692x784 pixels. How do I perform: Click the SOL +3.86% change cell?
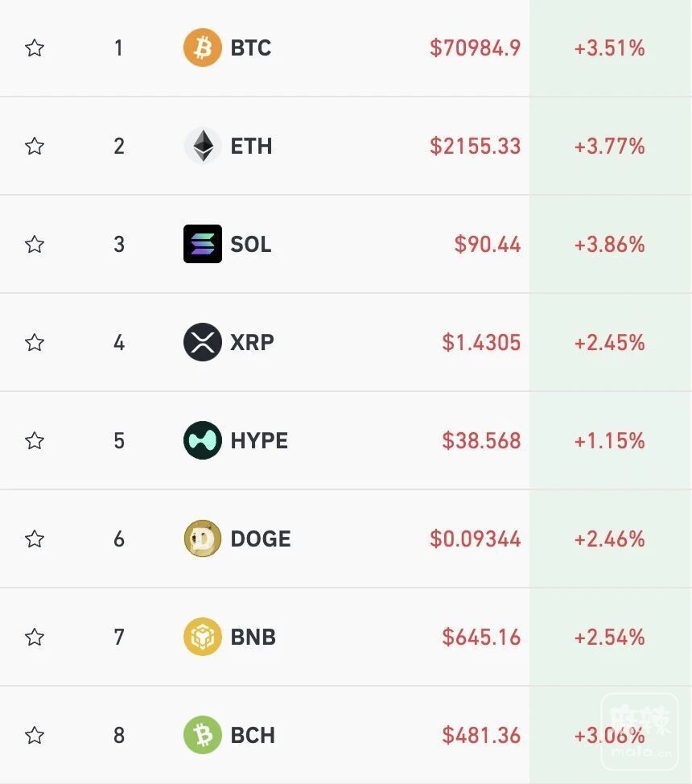tap(609, 245)
